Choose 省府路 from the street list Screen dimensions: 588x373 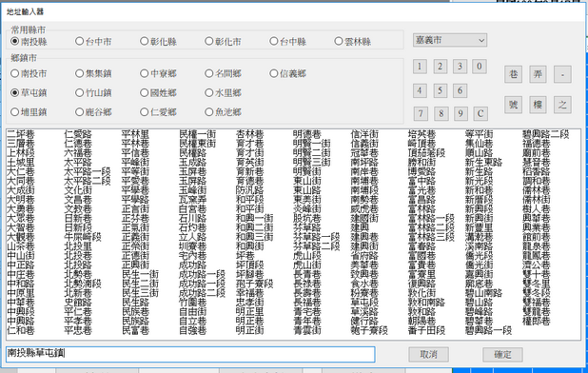[364, 256]
